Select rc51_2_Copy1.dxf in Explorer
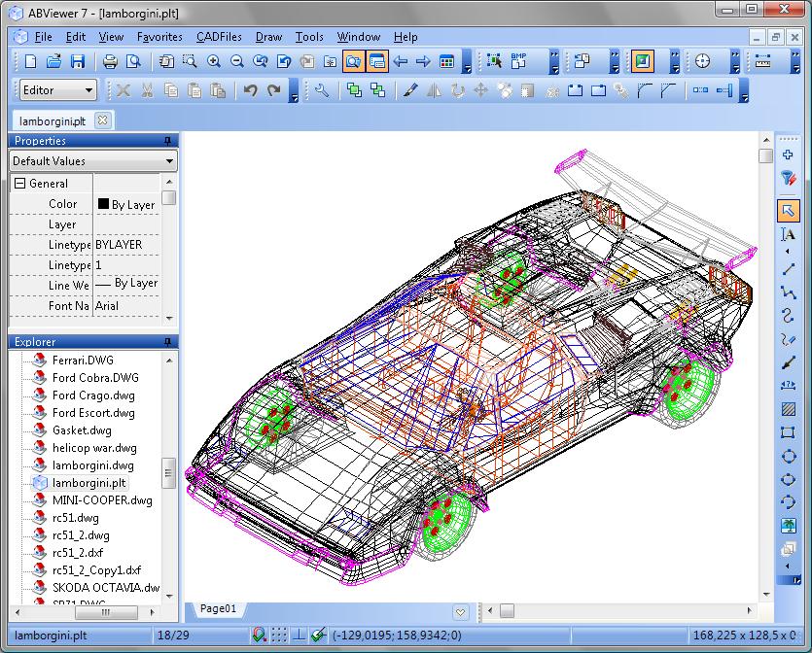This screenshot has height=653, width=812. point(97,570)
